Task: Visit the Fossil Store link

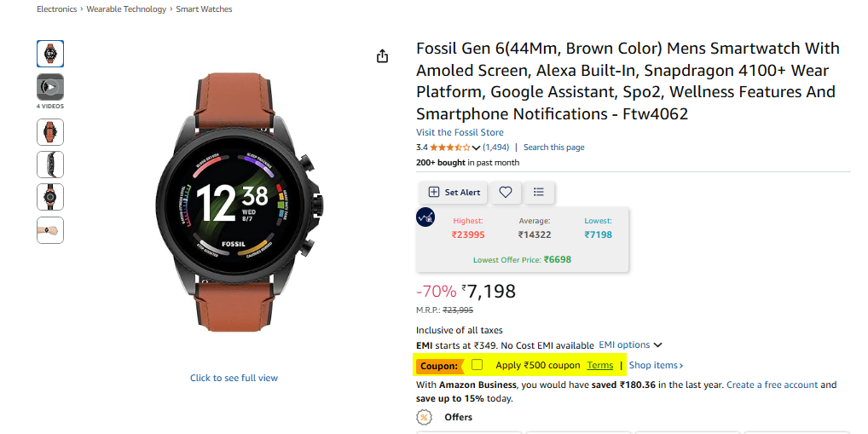Action: tap(460, 132)
